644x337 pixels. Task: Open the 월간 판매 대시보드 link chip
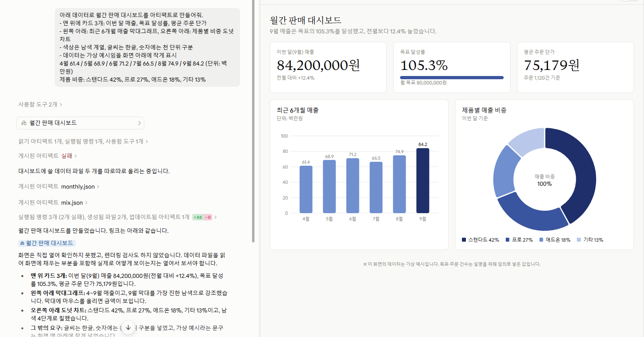click(x=47, y=243)
